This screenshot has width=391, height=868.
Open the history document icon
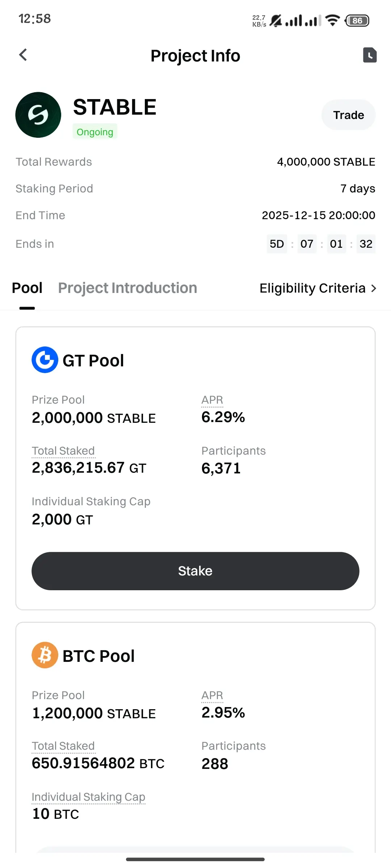370,55
